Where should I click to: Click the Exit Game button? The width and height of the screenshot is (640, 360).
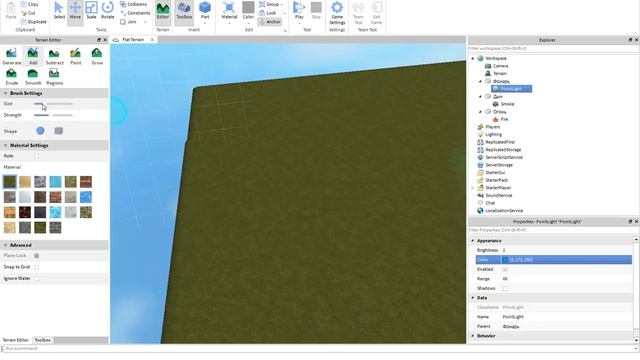(376, 12)
